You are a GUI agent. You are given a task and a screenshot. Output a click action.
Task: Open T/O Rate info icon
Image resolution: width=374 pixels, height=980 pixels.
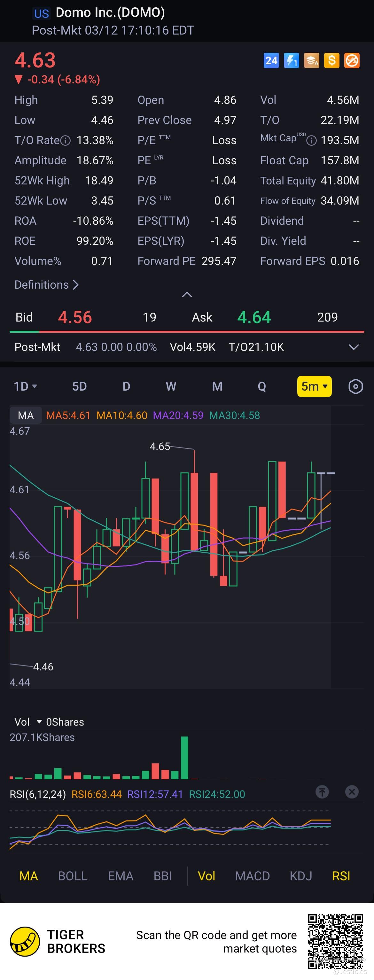(x=66, y=141)
